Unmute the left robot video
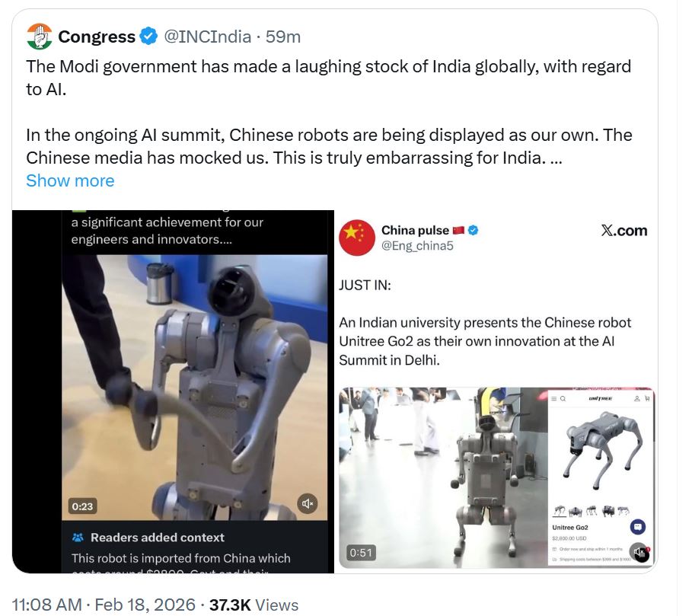This screenshot has width=692, height=616. [307, 503]
